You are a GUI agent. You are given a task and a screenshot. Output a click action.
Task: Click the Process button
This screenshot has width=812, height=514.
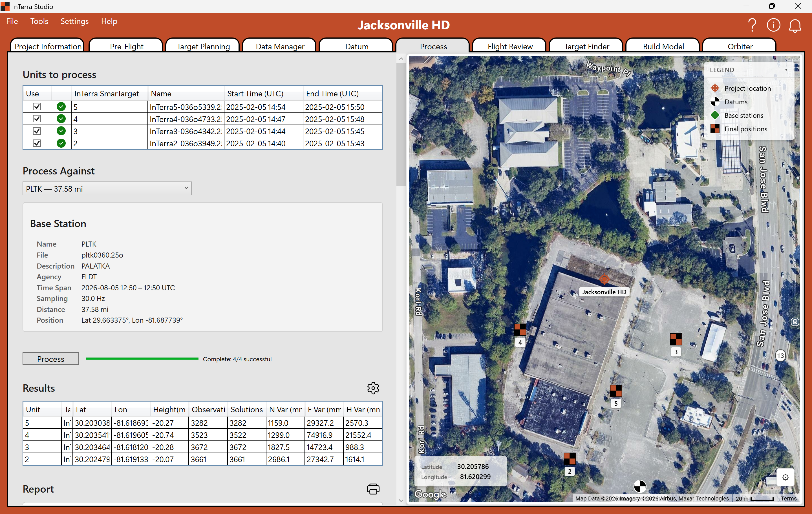tap(50, 359)
